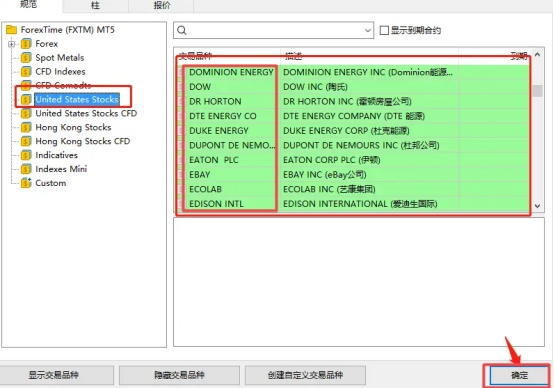The width and height of the screenshot is (554, 388).
Task: Click into the symbol search field
Action: pos(273,30)
